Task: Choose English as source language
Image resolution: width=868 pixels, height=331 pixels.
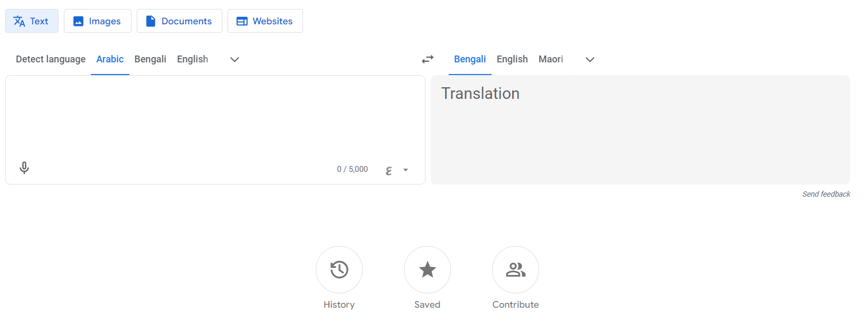Action: pyautogui.click(x=193, y=59)
